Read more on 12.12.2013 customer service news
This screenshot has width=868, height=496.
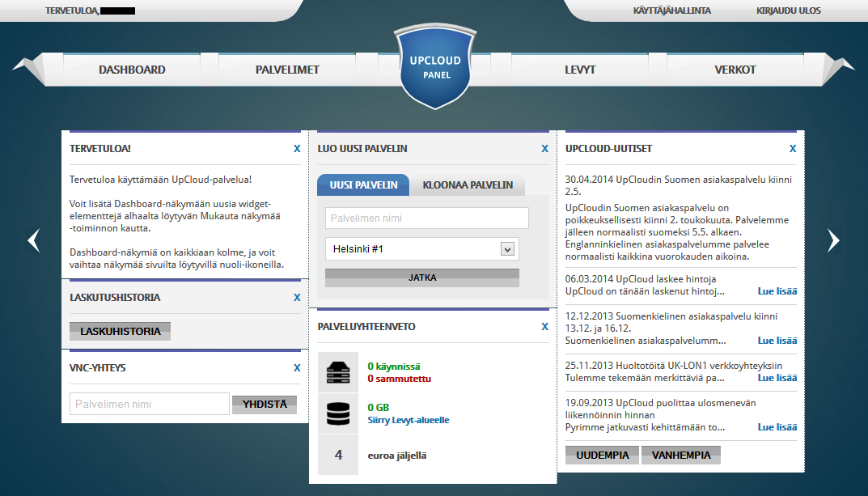pos(777,341)
